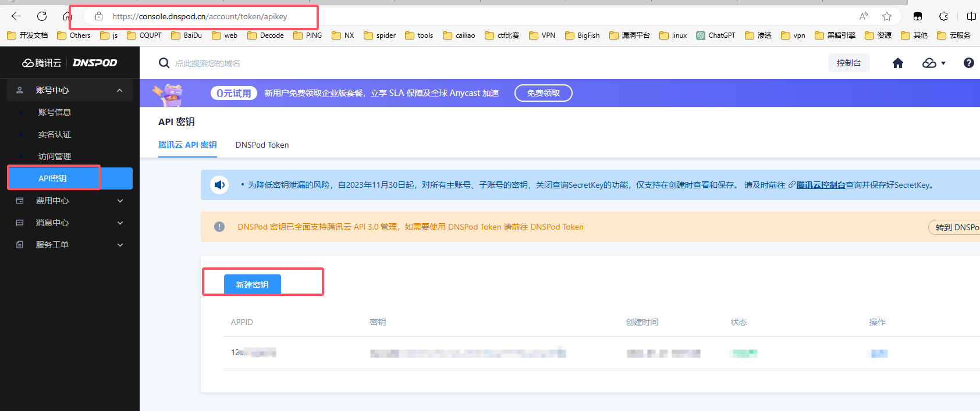Viewport: 980px width, 411px height.
Task: Open the cloud account dropdown
Action: tap(933, 63)
